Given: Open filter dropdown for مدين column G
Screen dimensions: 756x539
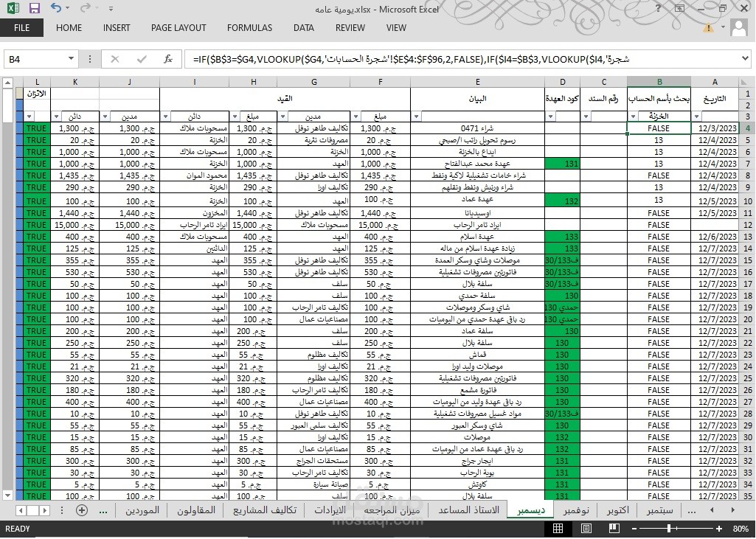Looking at the screenshot, I should [x=283, y=117].
